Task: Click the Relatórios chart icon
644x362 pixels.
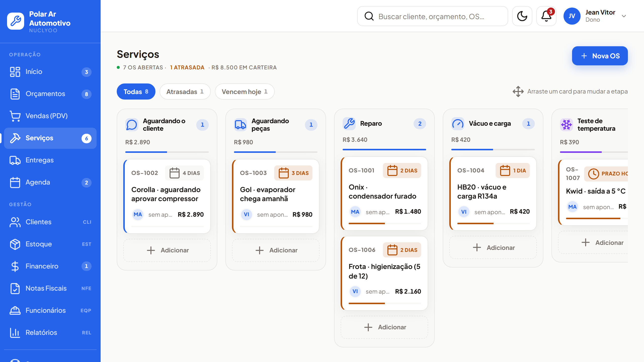Action: [x=15, y=333]
